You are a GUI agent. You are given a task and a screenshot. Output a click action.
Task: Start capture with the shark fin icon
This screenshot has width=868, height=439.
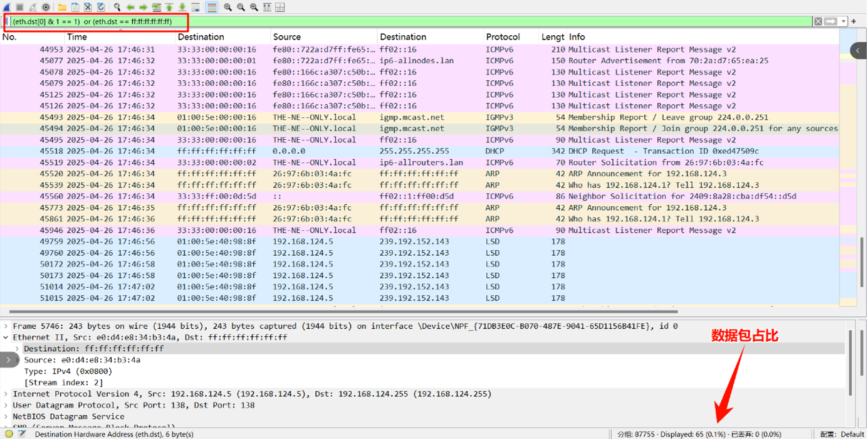tap(6, 8)
